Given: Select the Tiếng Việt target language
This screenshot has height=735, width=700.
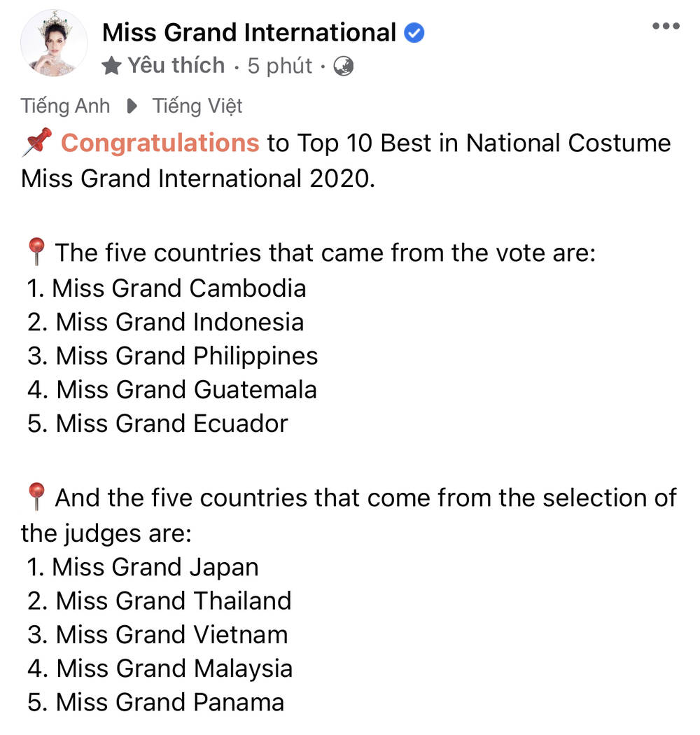Looking at the screenshot, I should (x=197, y=106).
